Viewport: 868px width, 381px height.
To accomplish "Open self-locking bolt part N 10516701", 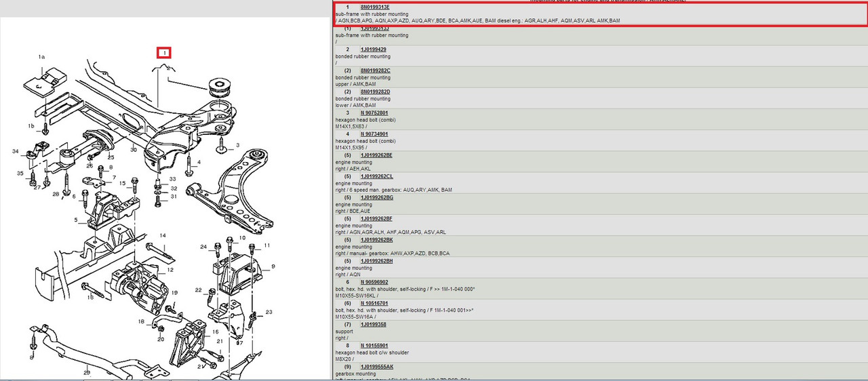I will tap(374, 303).
